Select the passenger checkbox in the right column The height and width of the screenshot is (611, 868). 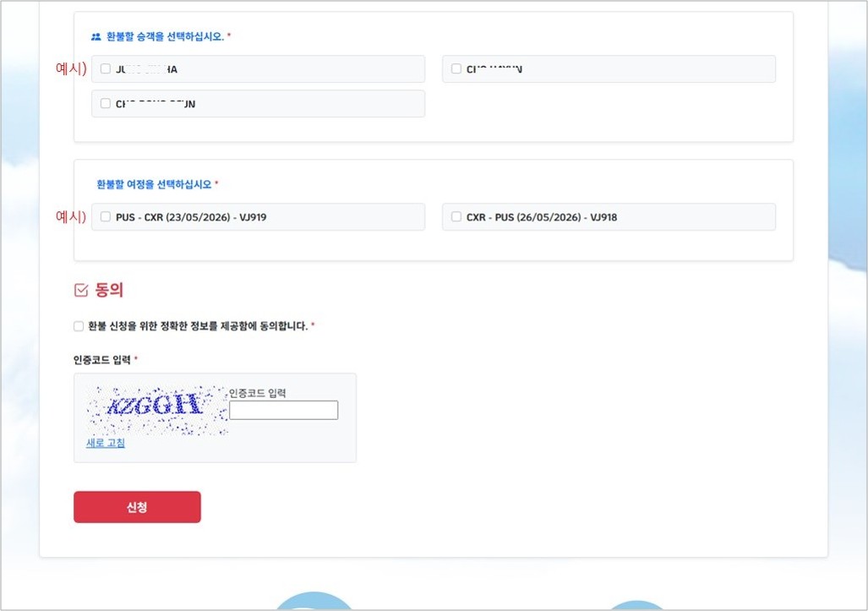[x=456, y=69]
